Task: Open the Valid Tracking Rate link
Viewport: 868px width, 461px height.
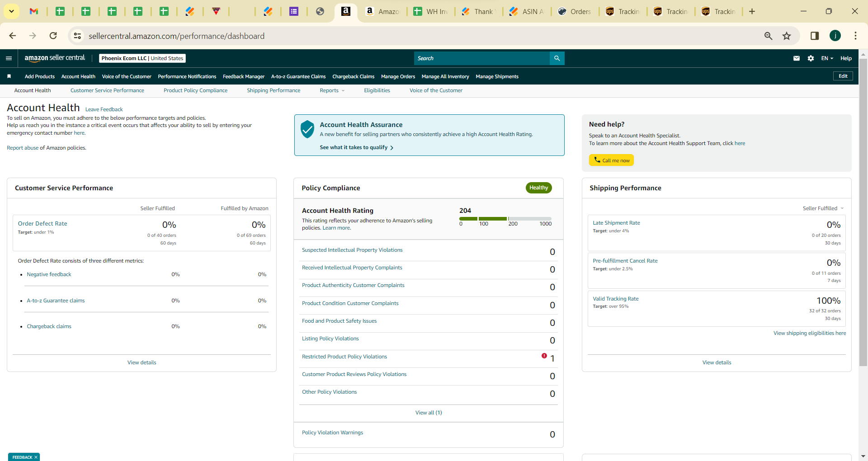Action: (x=616, y=299)
